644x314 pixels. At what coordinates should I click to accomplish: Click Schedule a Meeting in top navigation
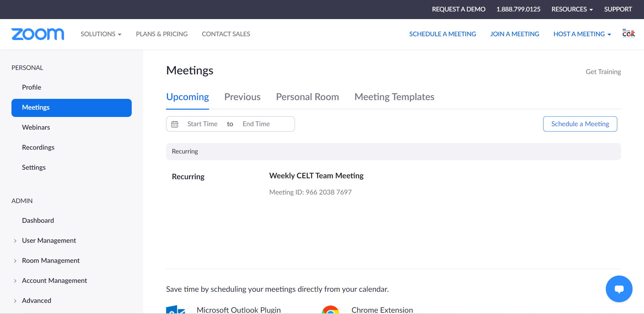click(x=443, y=34)
